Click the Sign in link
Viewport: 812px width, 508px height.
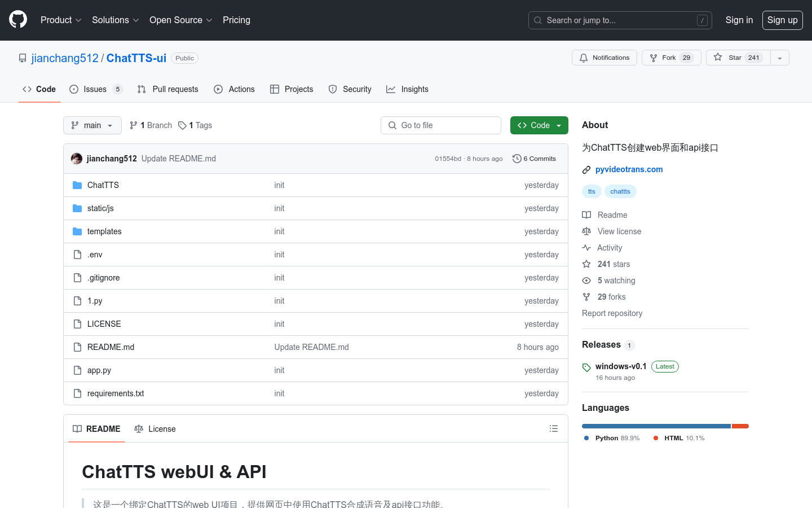pyautogui.click(x=739, y=20)
